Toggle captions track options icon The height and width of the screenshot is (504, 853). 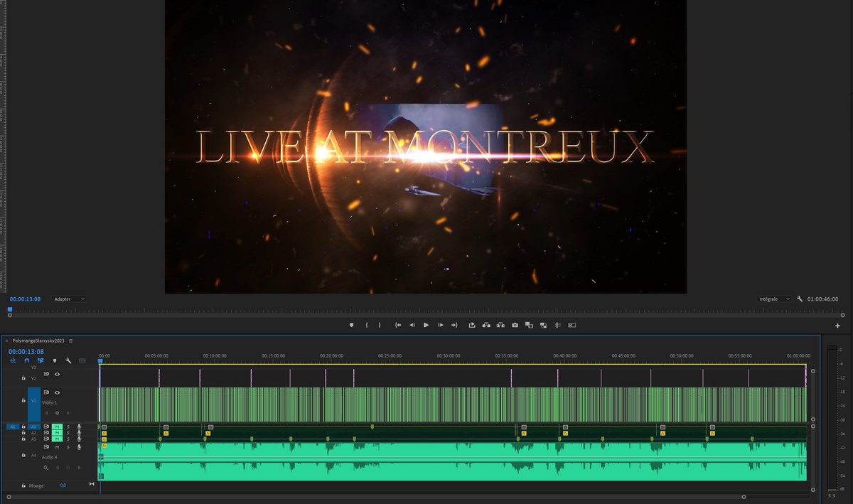point(82,360)
